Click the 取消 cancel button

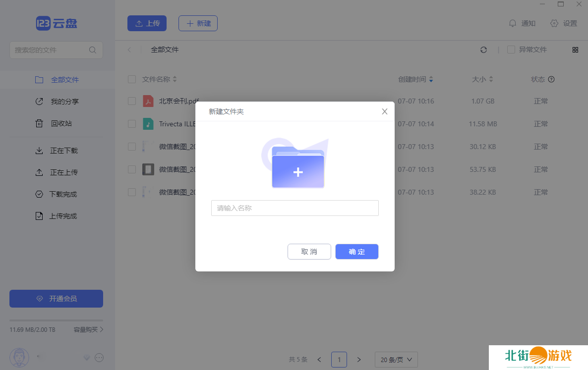click(x=309, y=252)
